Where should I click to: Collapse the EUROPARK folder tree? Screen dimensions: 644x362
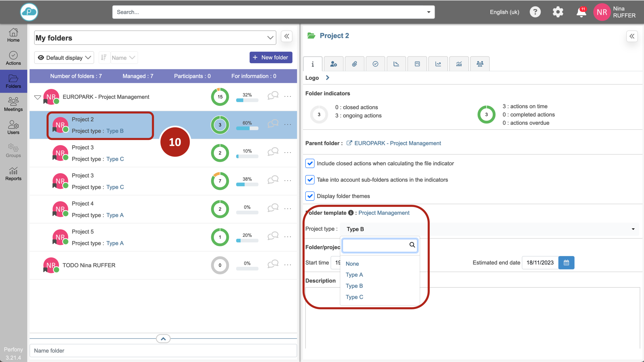tap(38, 97)
